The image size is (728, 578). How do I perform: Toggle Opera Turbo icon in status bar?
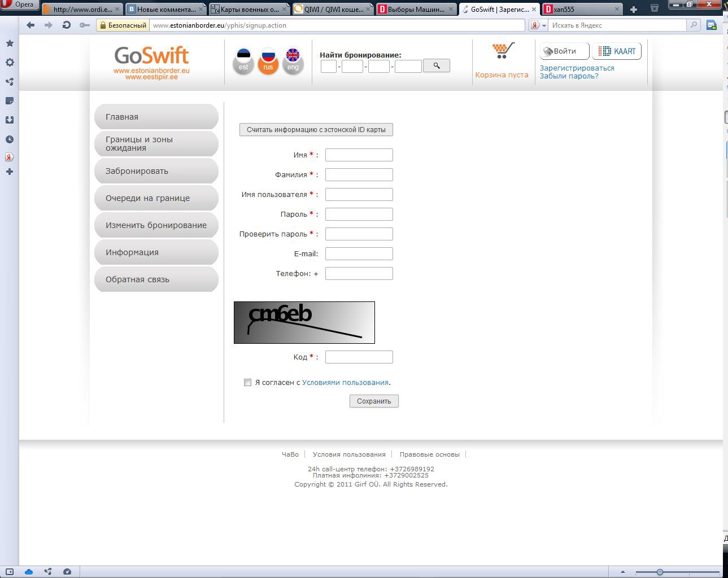tap(67, 572)
